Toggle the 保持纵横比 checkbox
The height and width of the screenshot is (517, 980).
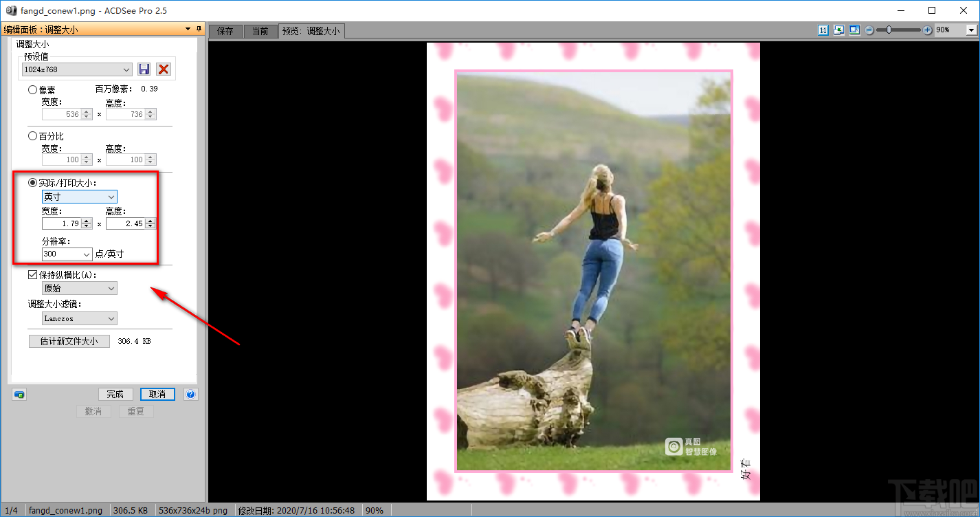pyautogui.click(x=32, y=275)
